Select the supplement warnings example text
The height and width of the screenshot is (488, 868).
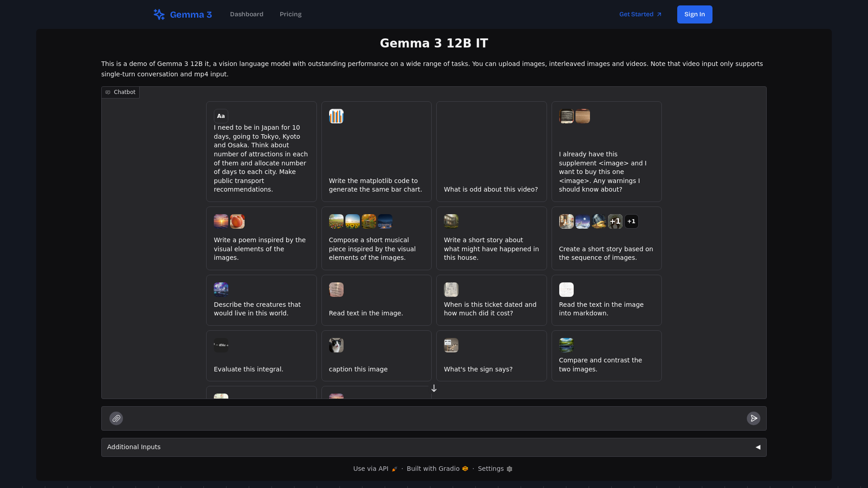point(603,172)
